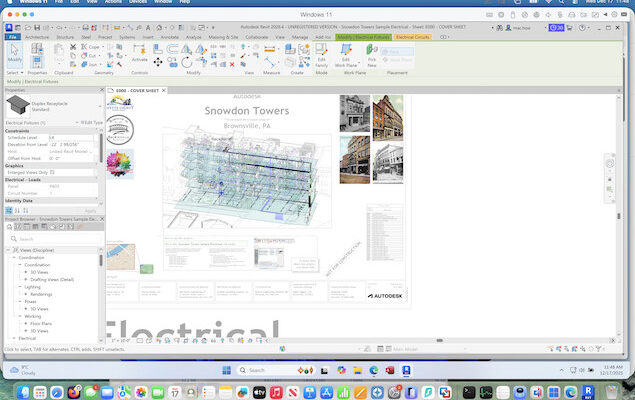Screen dimensions: 635x400
Task: Click the Type Properties icon
Action: [x=37, y=49]
